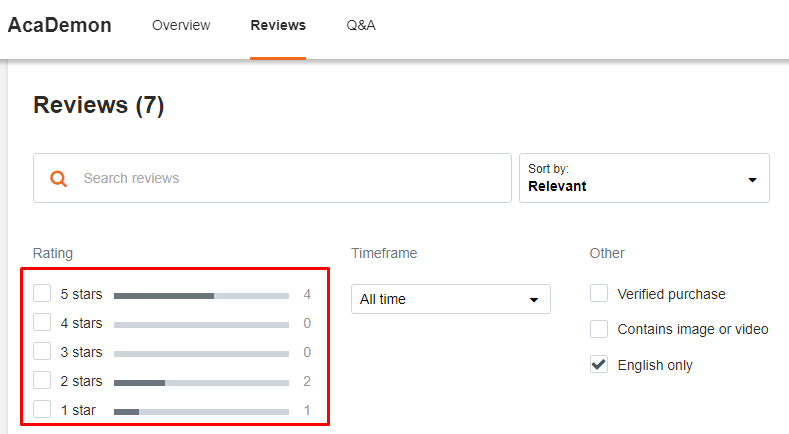Click the AcaDemon title link
The height and width of the screenshot is (434, 789).
pyautogui.click(x=59, y=25)
